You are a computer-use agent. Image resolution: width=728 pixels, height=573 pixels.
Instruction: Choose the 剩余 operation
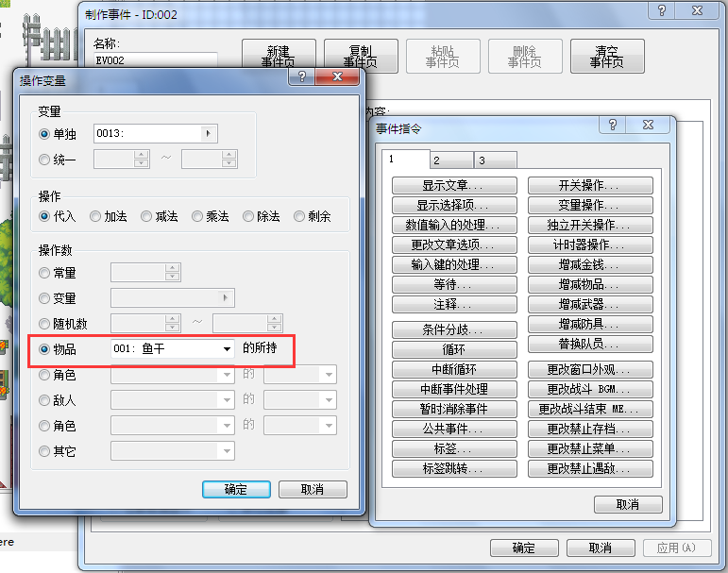299,216
